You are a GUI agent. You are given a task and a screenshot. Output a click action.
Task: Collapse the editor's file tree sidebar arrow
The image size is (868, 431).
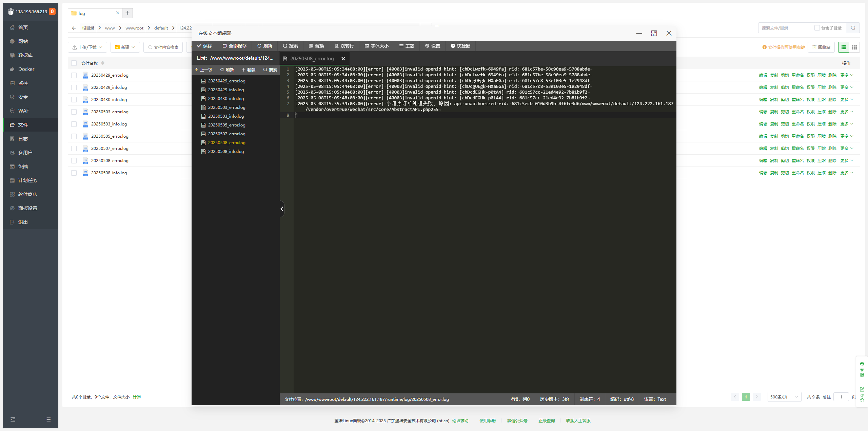coord(282,209)
